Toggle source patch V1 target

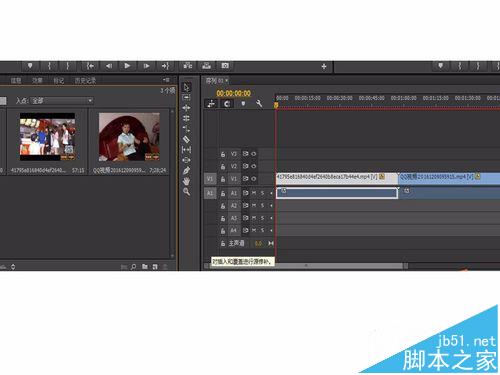(x=210, y=179)
